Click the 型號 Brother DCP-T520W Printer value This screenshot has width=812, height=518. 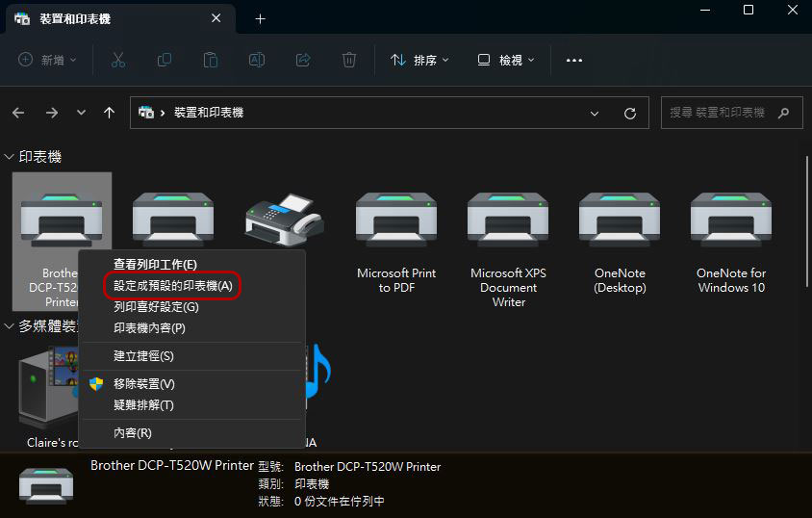click(x=368, y=467)
